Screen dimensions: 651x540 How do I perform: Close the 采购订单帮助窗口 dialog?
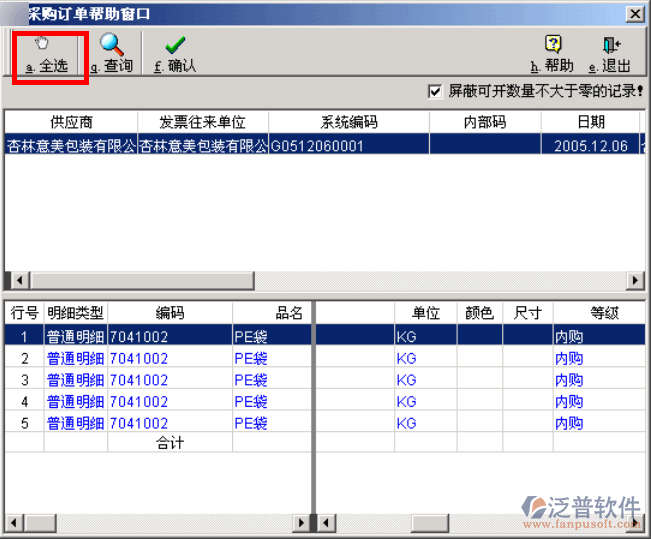pos(634,13)
